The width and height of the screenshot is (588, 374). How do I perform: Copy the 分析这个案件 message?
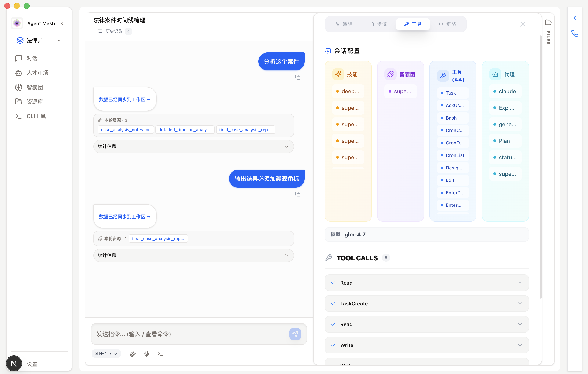point(298,77)
